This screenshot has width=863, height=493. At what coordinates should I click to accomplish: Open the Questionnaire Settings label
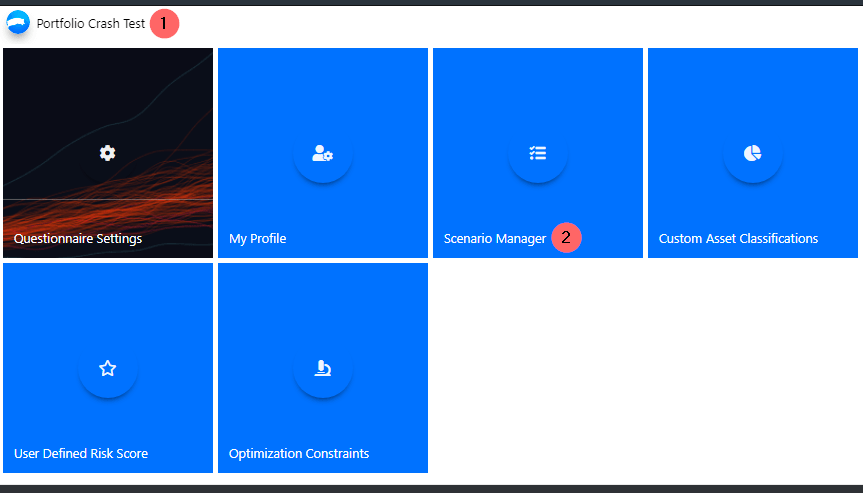78,239
